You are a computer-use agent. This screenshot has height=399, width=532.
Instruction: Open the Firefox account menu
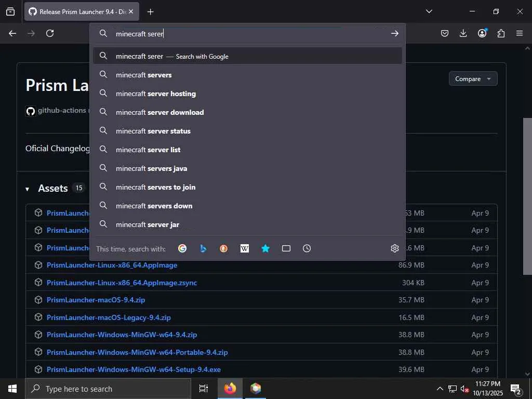pyautogui.click(x=482, y=33)
